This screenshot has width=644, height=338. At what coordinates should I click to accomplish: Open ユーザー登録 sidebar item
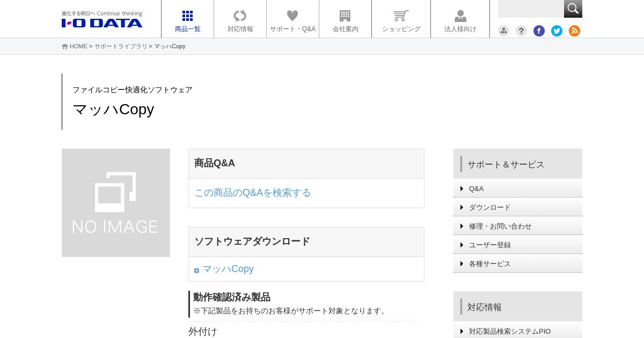click(518, 245)
